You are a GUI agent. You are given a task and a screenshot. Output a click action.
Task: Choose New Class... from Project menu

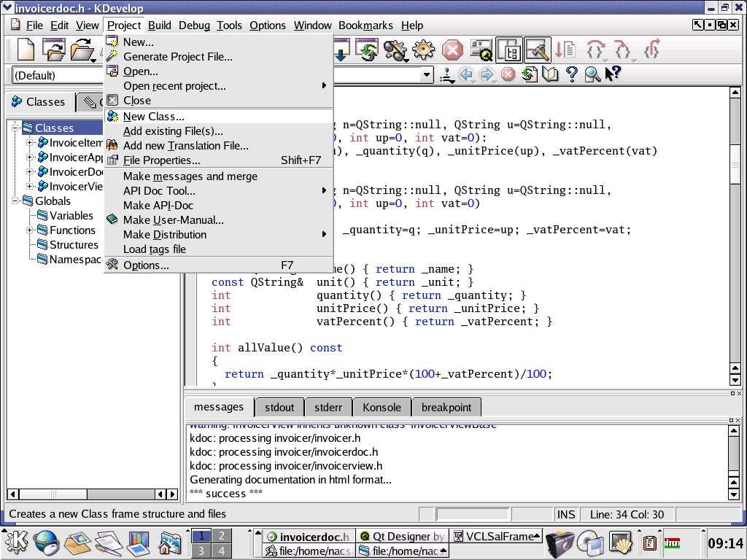(218, 116)
